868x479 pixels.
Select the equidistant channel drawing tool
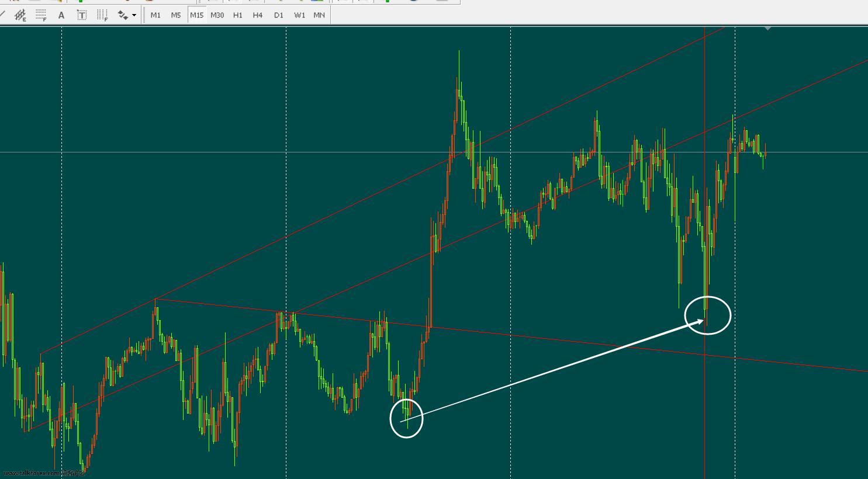coord(20,15)
